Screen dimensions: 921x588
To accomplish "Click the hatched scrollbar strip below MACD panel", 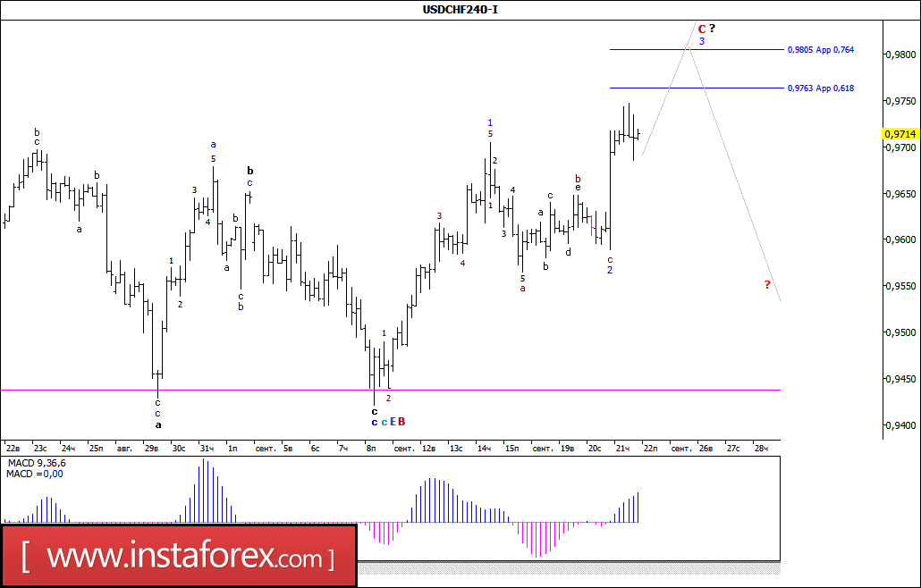I will [x=569, y=568].
